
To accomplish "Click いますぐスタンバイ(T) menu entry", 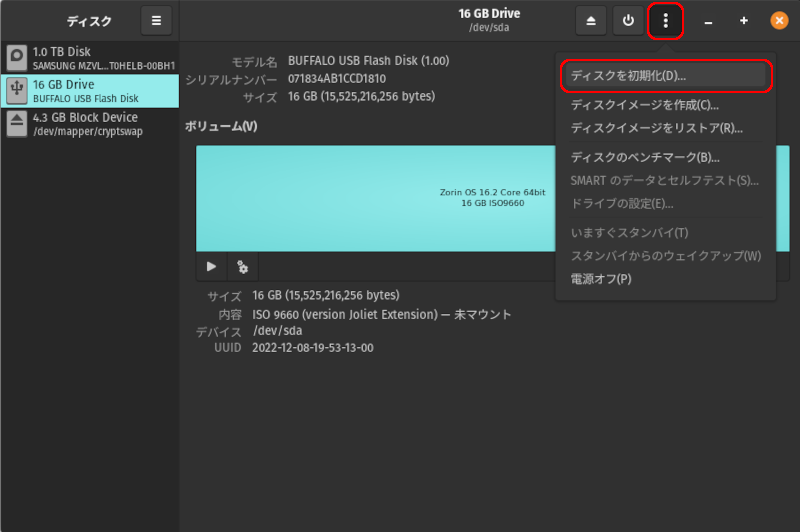I will pos(666,233).
